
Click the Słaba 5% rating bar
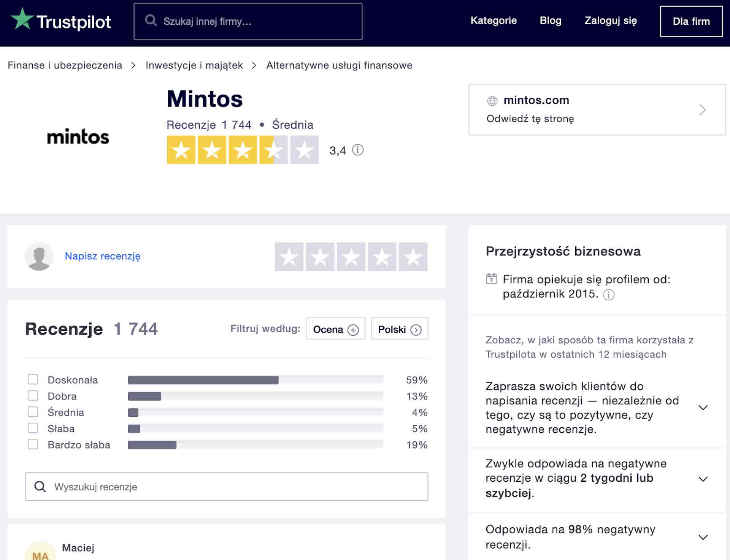pyautogui.click(x=255, y=429)
